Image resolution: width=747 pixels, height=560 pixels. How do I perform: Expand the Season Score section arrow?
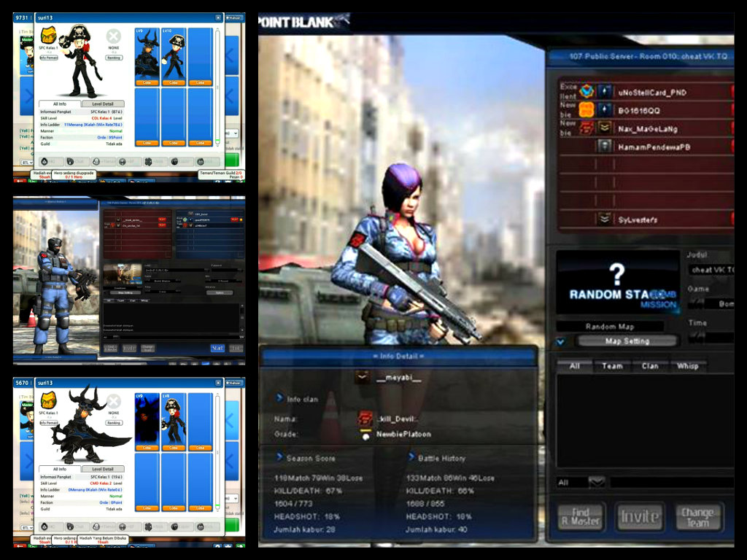pos(279,456)
